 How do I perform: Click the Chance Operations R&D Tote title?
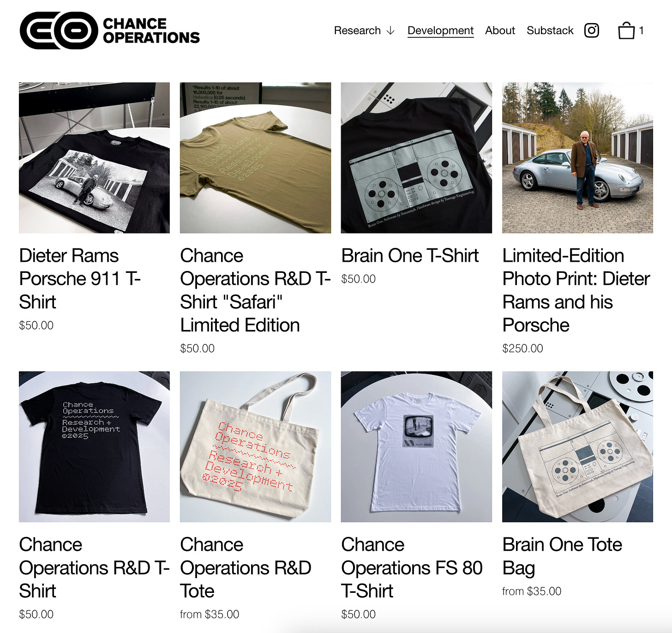coord(246,568)
